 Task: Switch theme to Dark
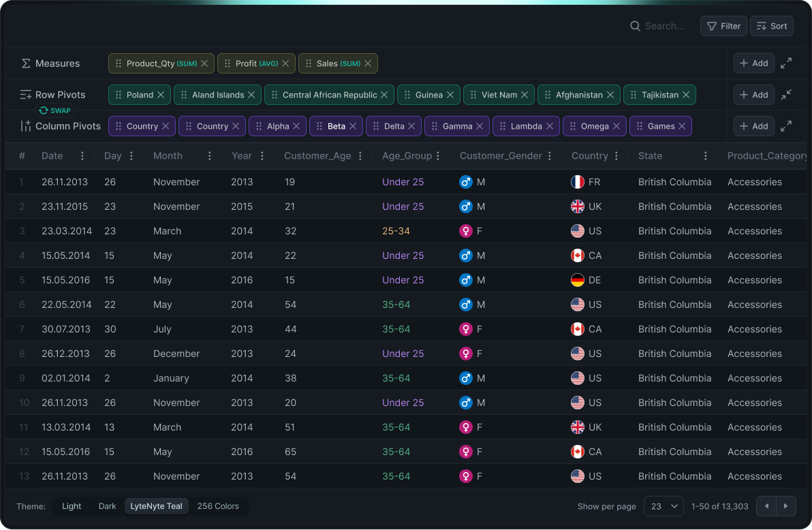[107, 506]
